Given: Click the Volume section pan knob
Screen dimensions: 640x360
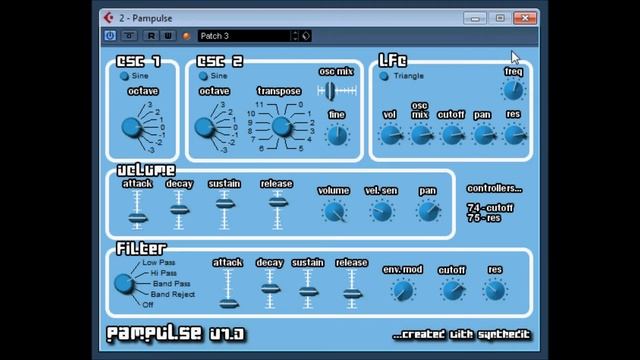Looking at the screenshot, I should coord(428,212).
